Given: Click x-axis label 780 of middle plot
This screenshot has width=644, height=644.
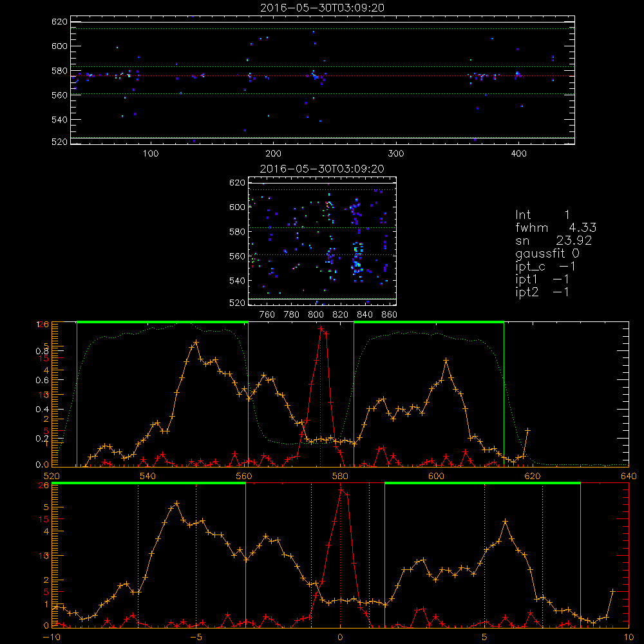Looking at the screenshot, I should pyautogui.click(x=292, y=315).
